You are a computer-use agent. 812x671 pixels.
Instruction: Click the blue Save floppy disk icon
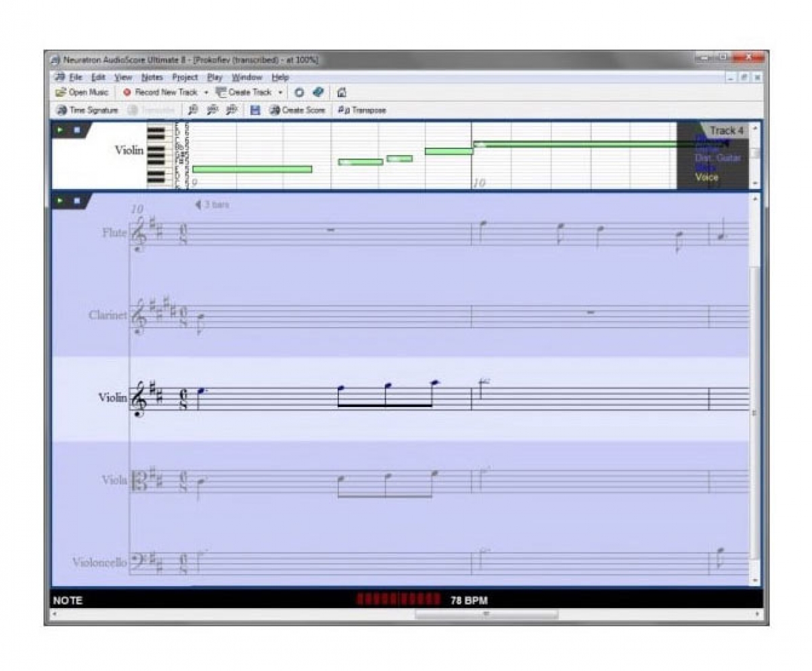255,110
